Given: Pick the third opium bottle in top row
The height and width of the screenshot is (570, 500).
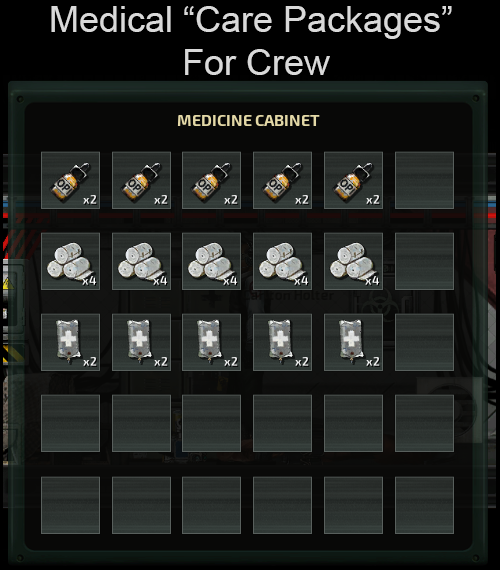Looking at the screenshot, I should pos(211,180).
